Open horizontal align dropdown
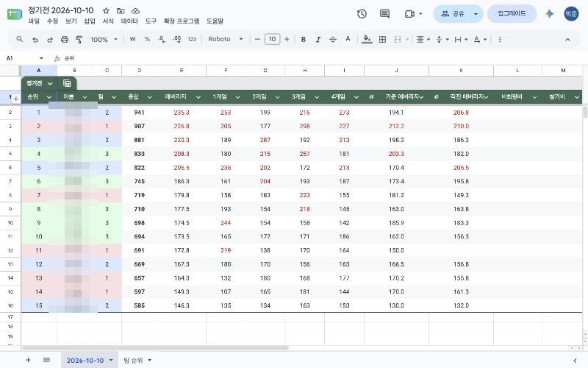The image size is (588, 368). click(x=423, y=40)
